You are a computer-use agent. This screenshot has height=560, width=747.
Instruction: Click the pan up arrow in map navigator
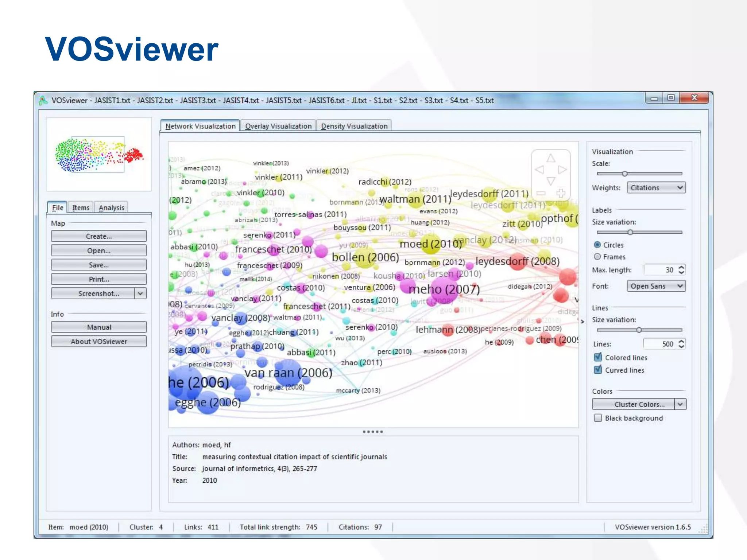[x=551, y=158]
